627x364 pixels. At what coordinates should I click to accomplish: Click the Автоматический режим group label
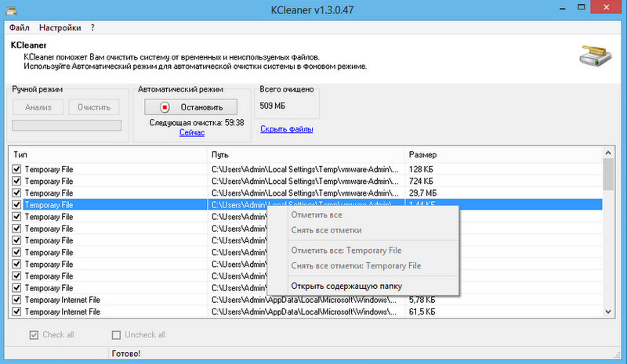(180, 89)
